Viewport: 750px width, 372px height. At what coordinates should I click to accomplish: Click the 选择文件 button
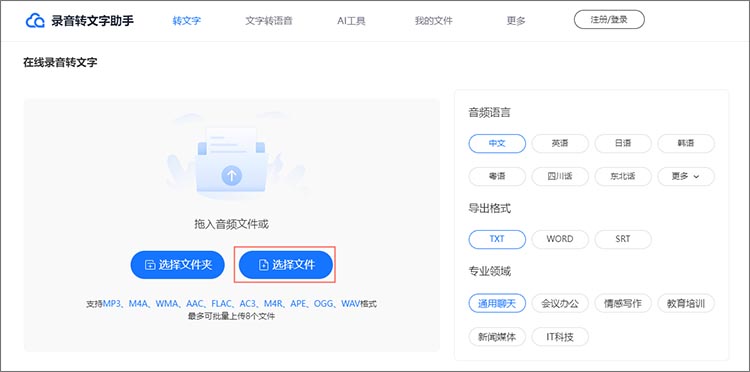pos(286,264)
